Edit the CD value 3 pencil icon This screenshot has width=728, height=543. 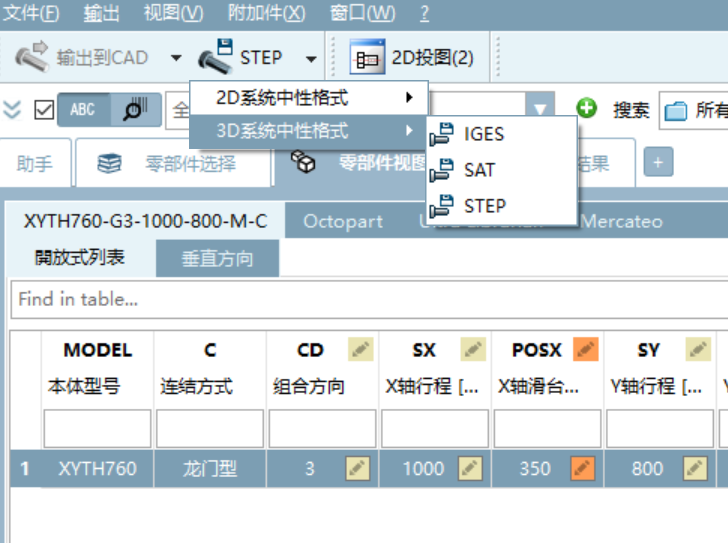tap(358, 468)
